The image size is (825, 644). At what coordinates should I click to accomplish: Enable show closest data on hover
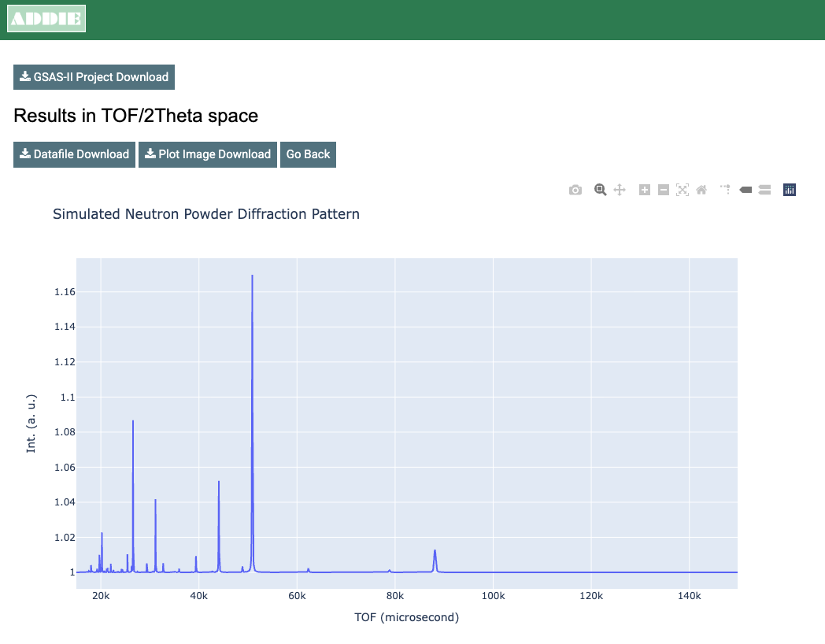[x=745, y=190]
